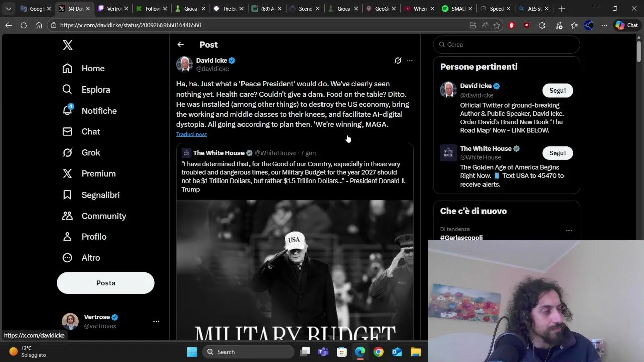
Task: Open Copilot Chat button
Action: [627, 25]
